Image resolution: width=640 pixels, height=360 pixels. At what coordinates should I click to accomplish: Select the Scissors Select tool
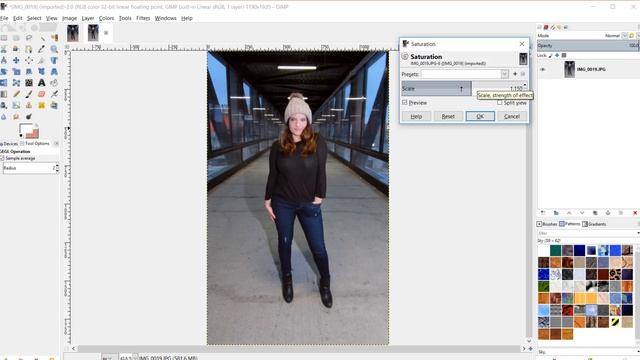(x=4, y=49)
